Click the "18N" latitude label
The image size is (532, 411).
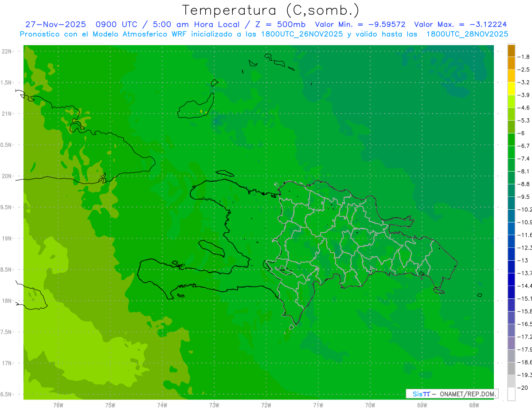8,301
